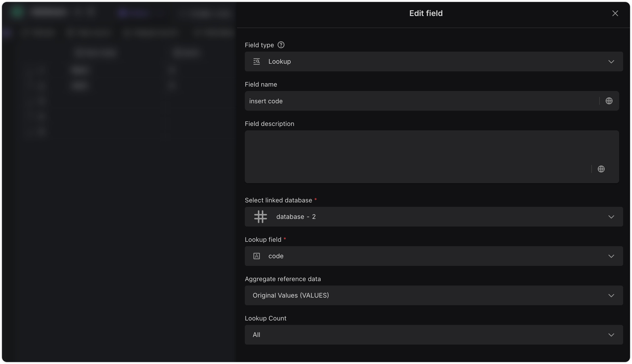Open the Lookup field type dropdown
This screenshot has width=632, height=364.
(x=426, y=61)
